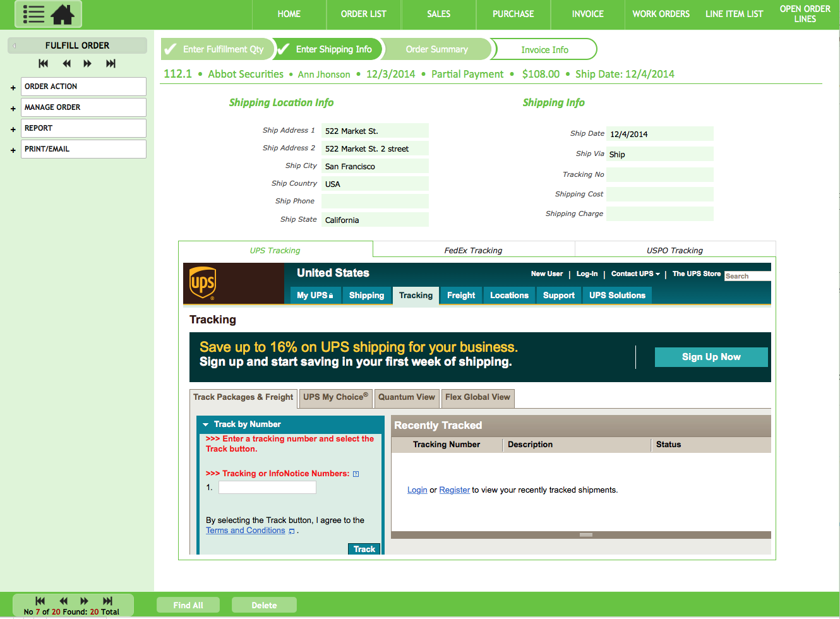This screenshot has height=619, width=840.
Task: Collapse the Track by Number panel
Action: (205, 424)
